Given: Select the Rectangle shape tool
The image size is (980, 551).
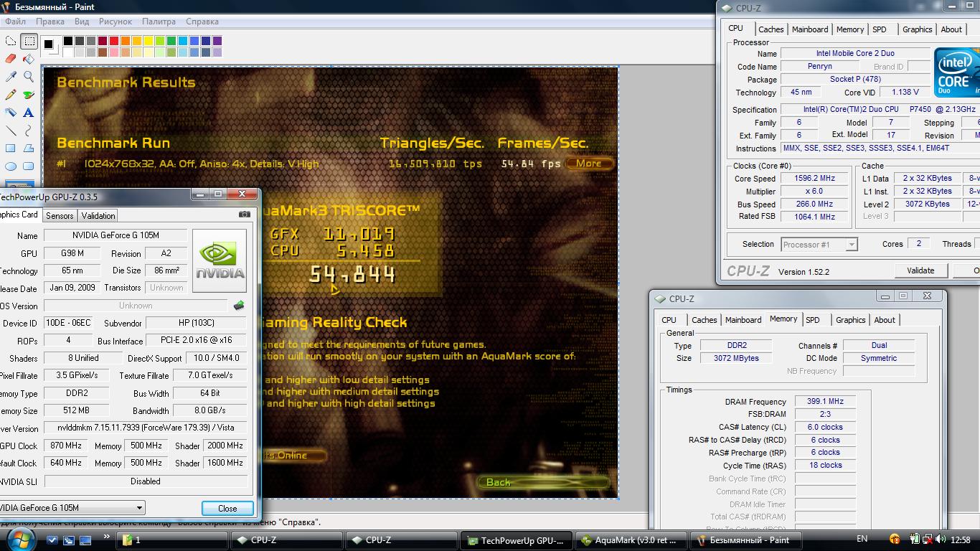Looking at the screenshot, I should 11,149.
